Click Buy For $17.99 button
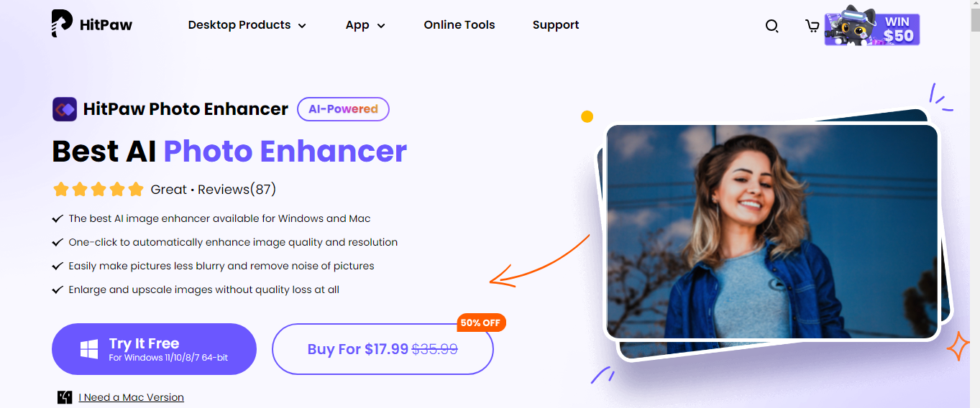 point(383,349)
